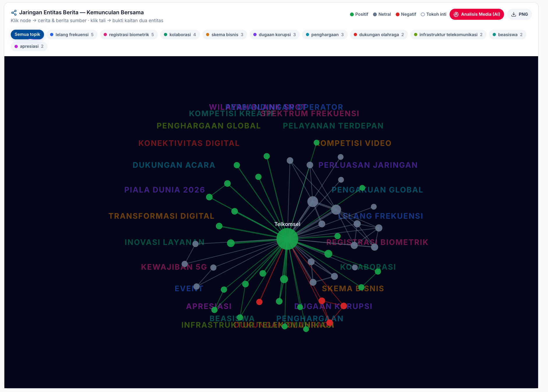The width and height of the screenshot is (548, 392).
Task: Select the central Telkomsel node
Action: [287, 239]
